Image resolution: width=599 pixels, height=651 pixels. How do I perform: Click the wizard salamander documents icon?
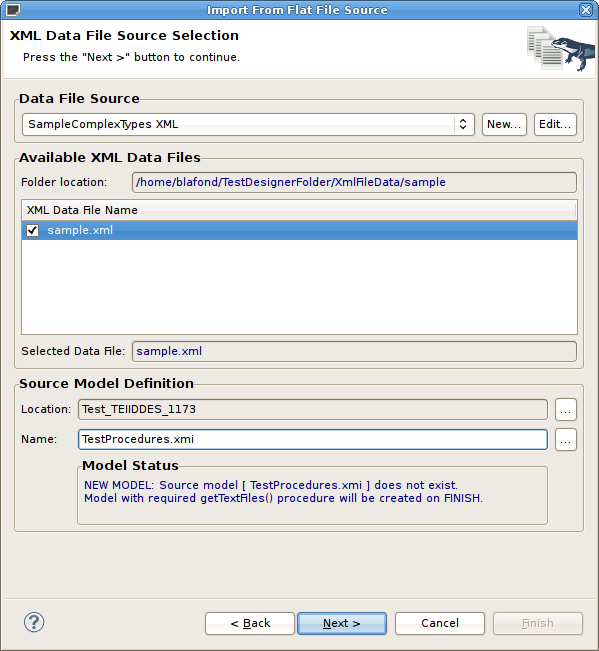560,49
